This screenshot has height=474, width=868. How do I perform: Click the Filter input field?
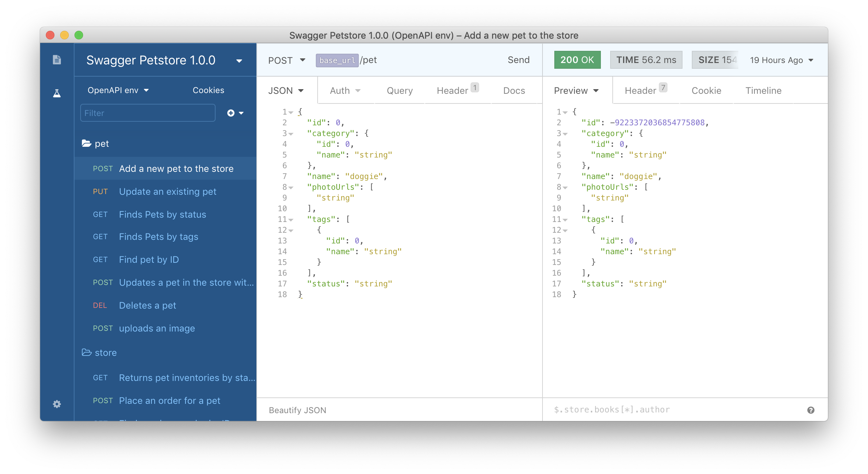click(148, 113)
